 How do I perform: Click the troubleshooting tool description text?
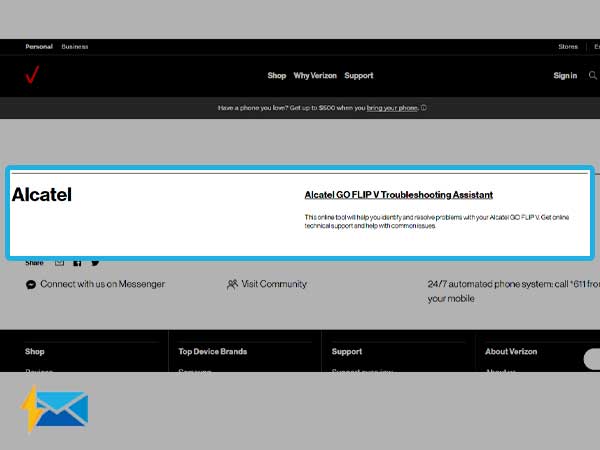tap(437, 222)
